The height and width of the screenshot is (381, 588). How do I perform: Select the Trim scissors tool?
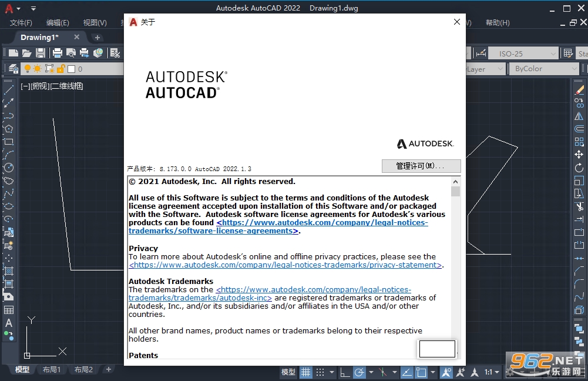[x=579, y=206]
